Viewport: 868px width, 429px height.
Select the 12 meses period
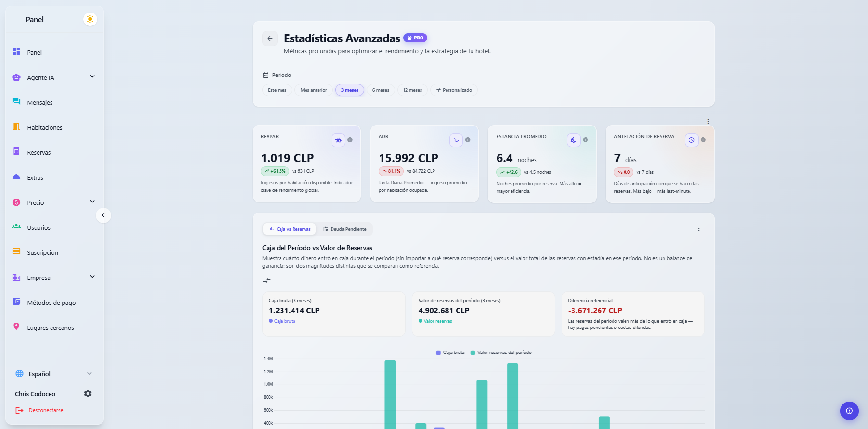coord(412,90)
